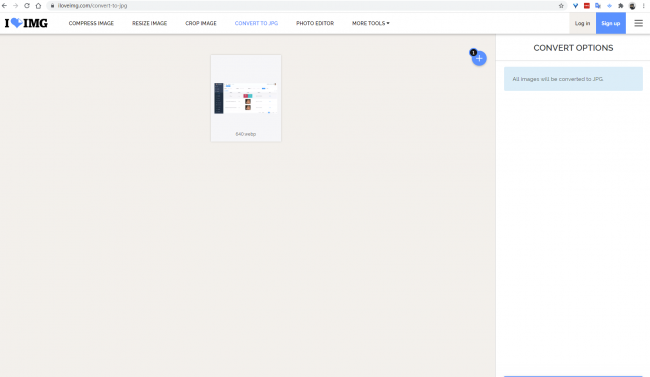Open the browser three-dot menu
The width and height of the screenshot is (650, 377).
pos(643,6)
